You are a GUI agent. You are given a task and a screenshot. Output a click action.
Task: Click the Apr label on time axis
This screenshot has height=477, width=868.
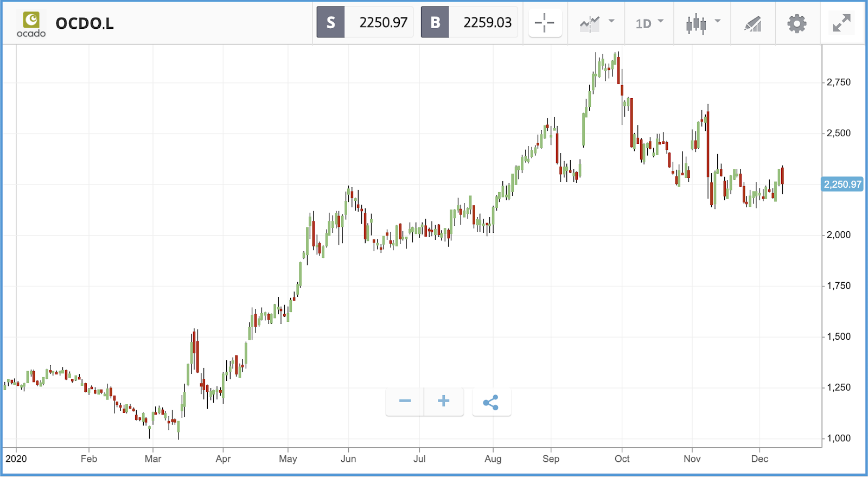tap(223, 459)
